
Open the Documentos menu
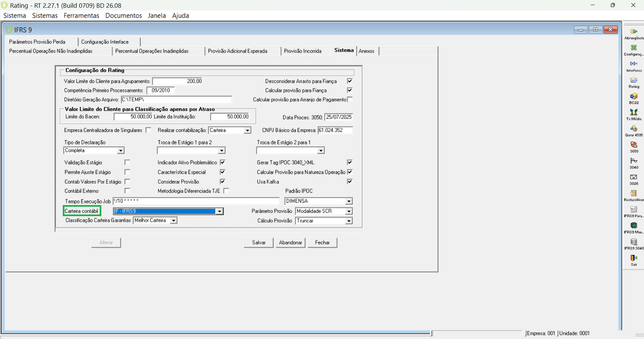123,15
